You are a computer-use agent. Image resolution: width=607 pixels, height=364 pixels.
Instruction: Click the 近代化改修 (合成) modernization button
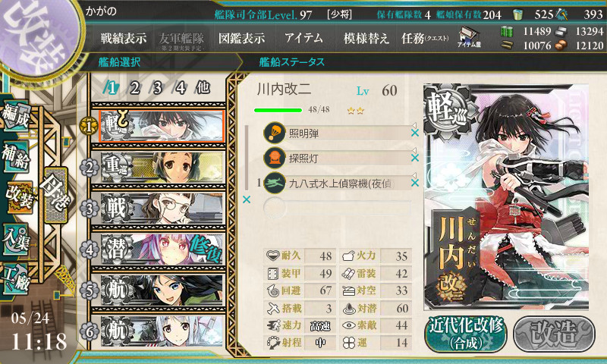(x=466, y=334)
